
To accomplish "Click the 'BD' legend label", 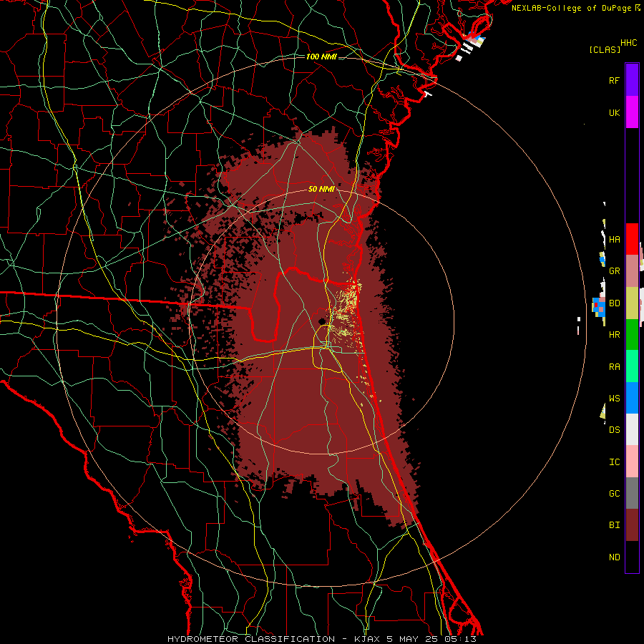I will pos(615,303).
